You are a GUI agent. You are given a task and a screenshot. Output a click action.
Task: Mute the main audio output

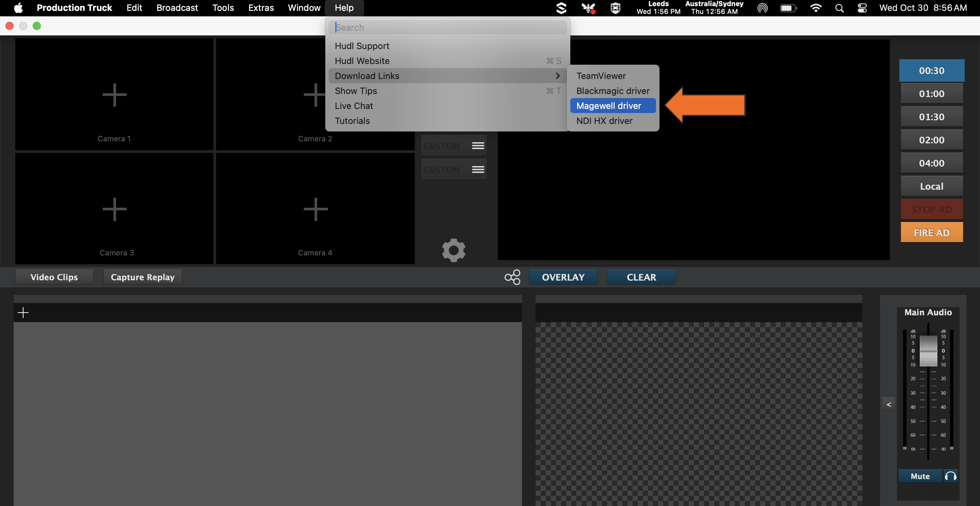pyautogui.click(x=920, y=476)
